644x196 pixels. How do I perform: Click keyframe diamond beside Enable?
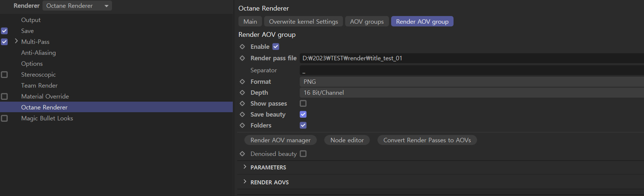(x=242, y=47)
